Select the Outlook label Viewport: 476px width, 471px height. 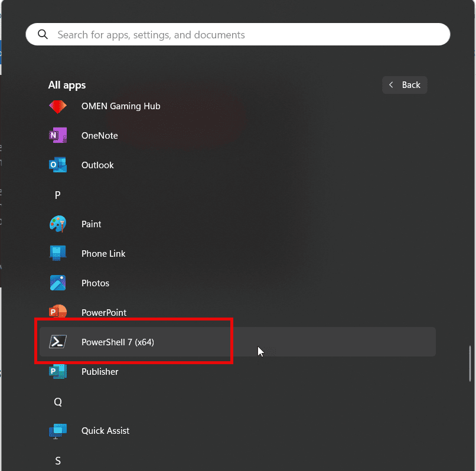pos(97,165)
